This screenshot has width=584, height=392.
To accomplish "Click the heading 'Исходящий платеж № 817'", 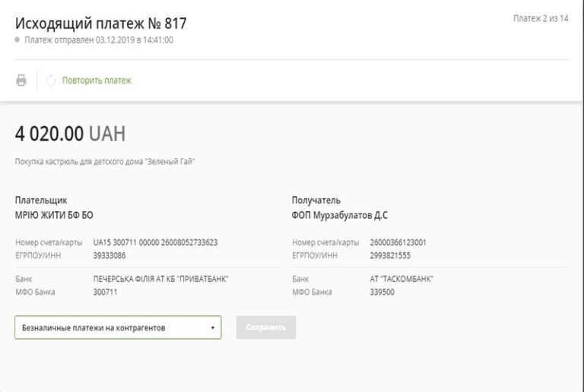I will [x=101, y=24].
